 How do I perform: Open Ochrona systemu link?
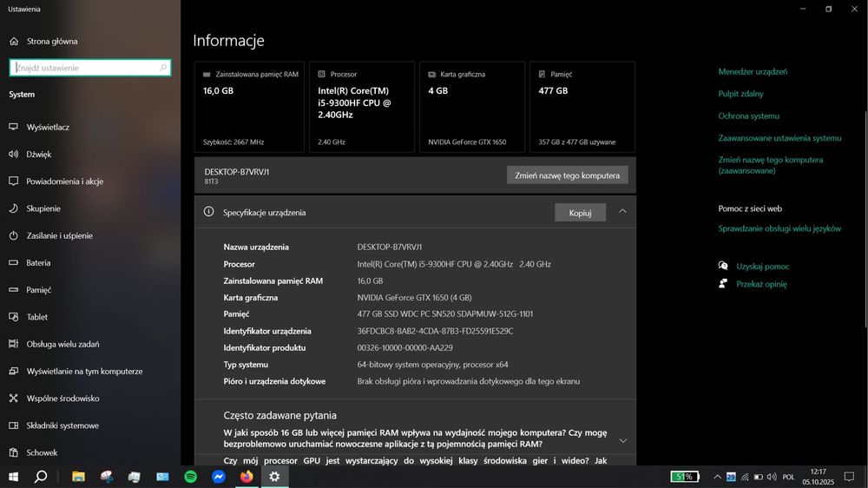pos(748,115)
